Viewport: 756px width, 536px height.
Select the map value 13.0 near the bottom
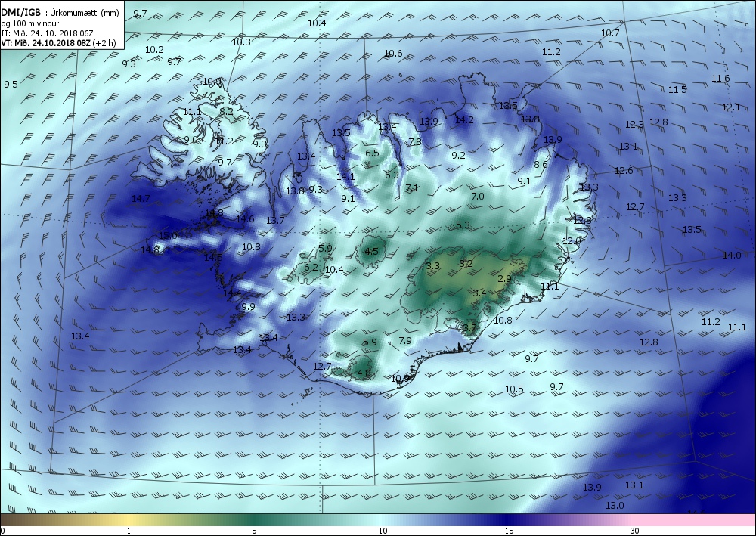click(614, 506)
